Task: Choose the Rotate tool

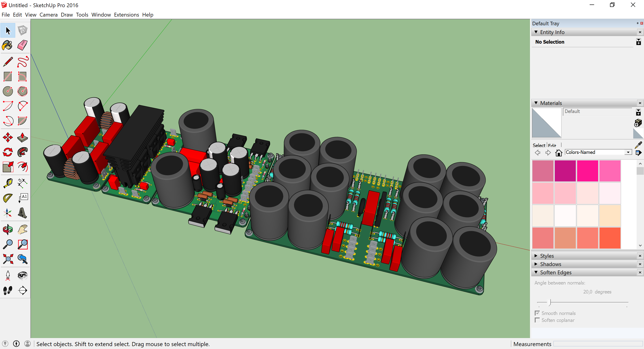Action: point(8,152)
